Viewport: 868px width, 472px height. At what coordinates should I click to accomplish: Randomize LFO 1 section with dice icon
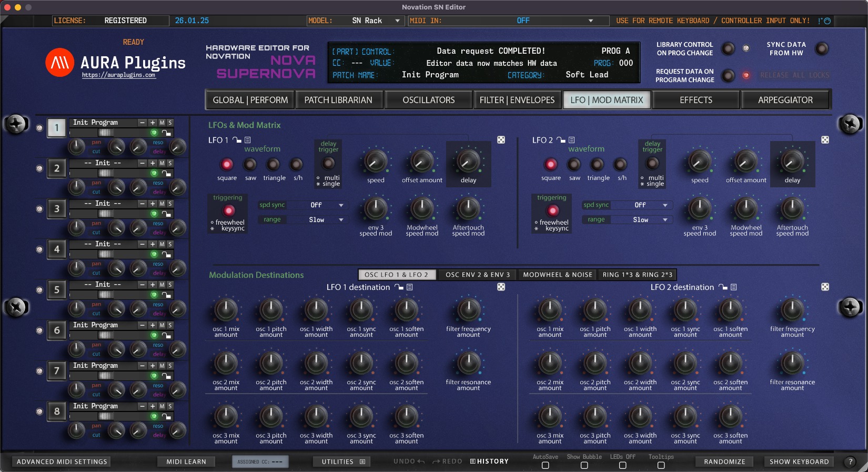pyautogui.click(x=501, y=140)
